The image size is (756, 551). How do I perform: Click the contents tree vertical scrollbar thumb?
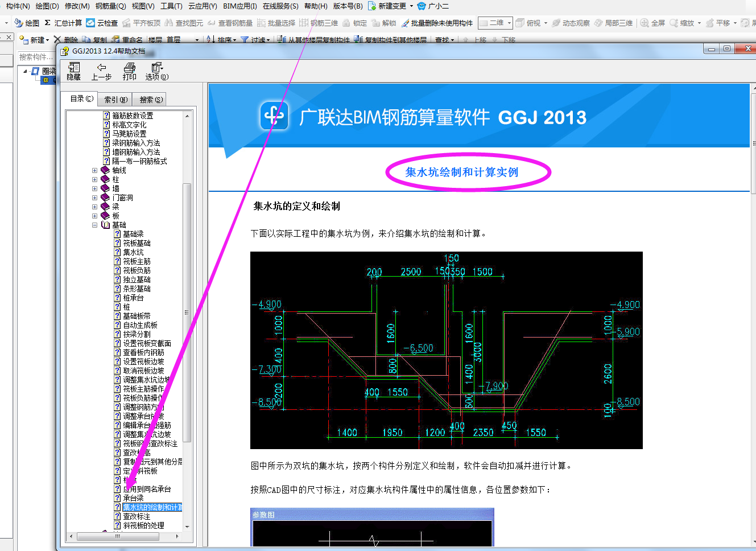tap(187, 312)
